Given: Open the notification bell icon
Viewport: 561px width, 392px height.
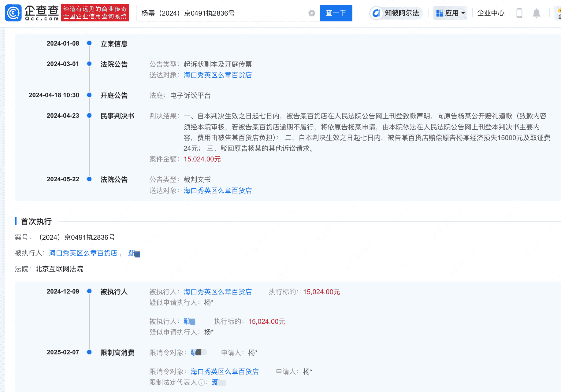Looking at the screenshot, I should click(536, 13).
